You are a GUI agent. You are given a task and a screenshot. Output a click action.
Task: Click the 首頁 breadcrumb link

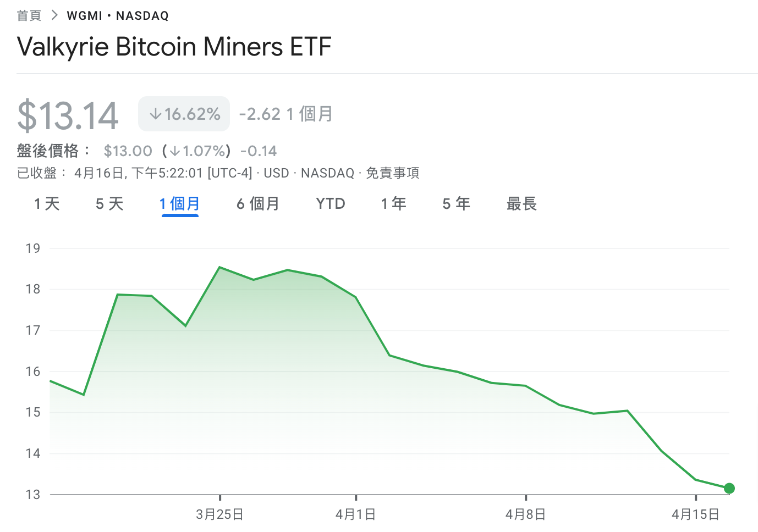[x=29, y=15]
